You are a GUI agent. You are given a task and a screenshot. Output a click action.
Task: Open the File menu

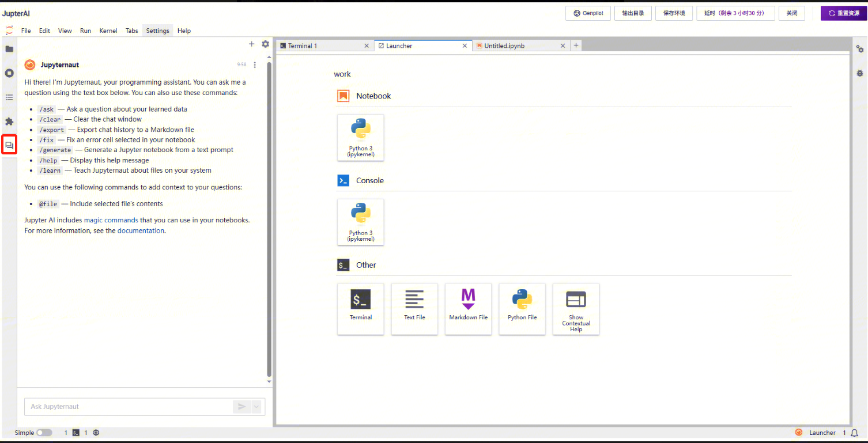click(26, 31)
